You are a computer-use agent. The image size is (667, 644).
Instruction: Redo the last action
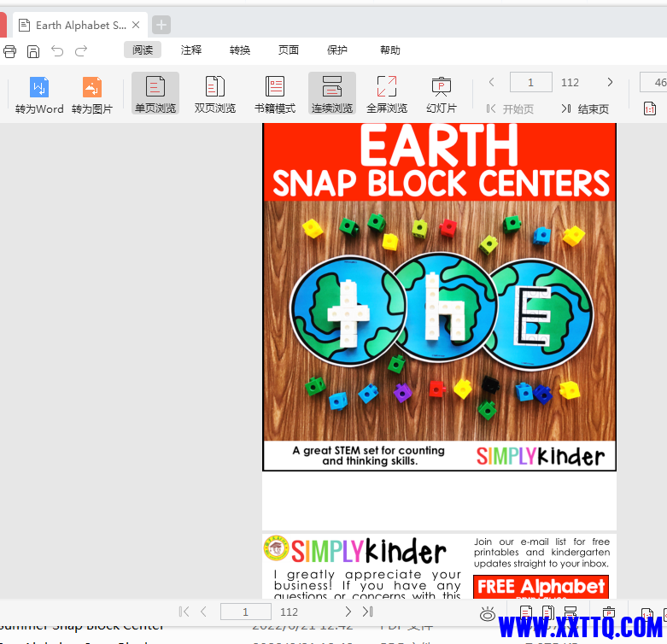point(81,51)
